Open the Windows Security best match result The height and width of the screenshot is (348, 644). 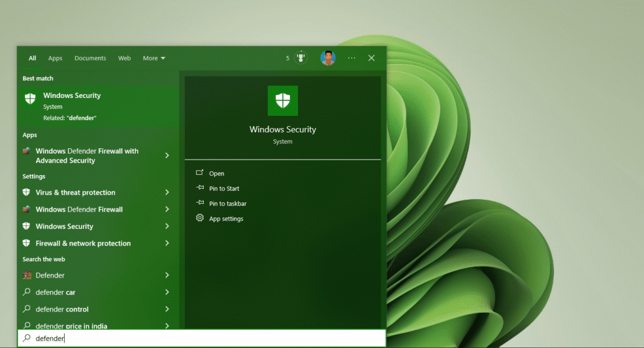[97, 106]
